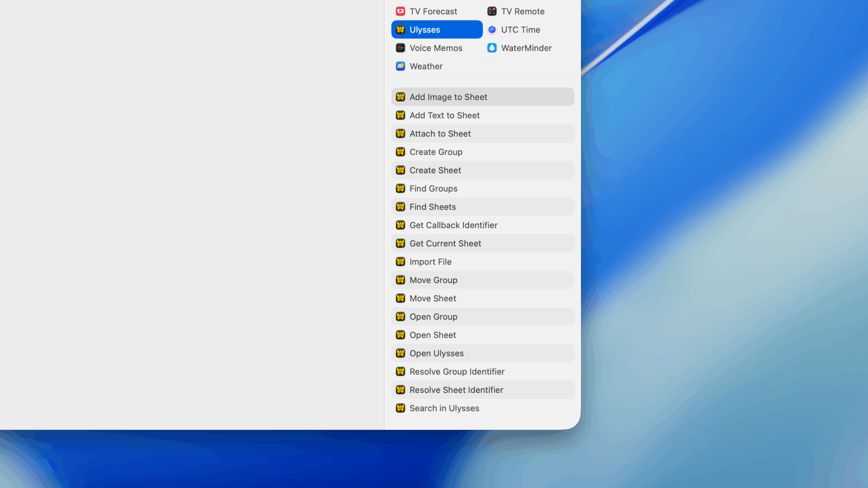The width and height of the screenshot is (868, 488).
Task: Select the TV Remote app icon
Action: (x=492, y=11)
